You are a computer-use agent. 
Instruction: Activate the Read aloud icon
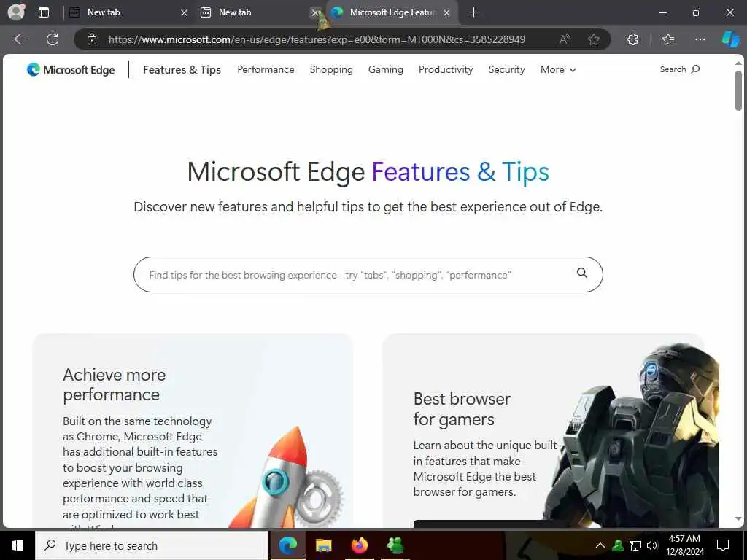[565, 39]
